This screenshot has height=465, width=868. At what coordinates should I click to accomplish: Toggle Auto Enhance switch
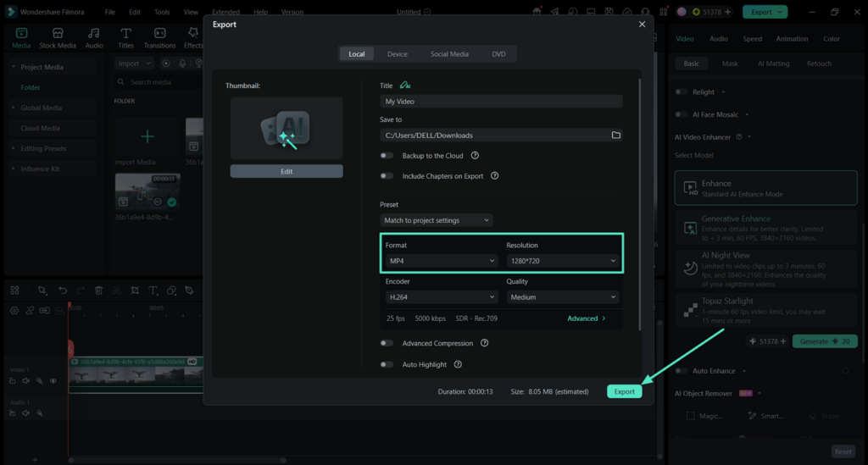click(682, 370)
